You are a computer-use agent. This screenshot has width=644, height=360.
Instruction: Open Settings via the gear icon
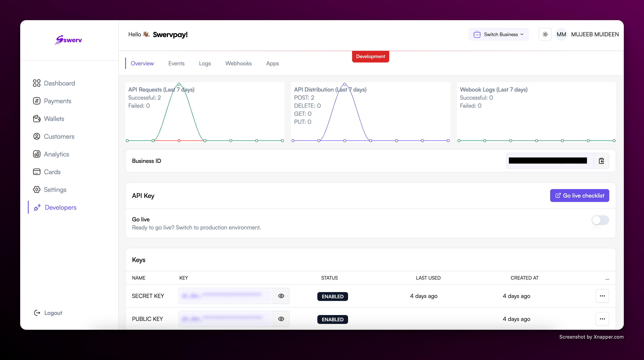[37, 189]
